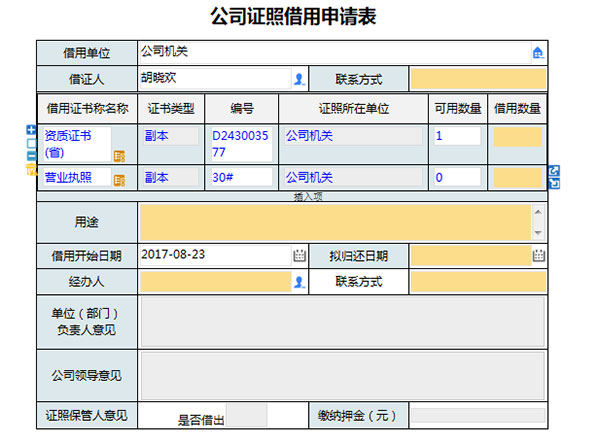This screenshot has height=442, width=600.
Task: Open person picker icon for 经办人
Action: [299, 282]
